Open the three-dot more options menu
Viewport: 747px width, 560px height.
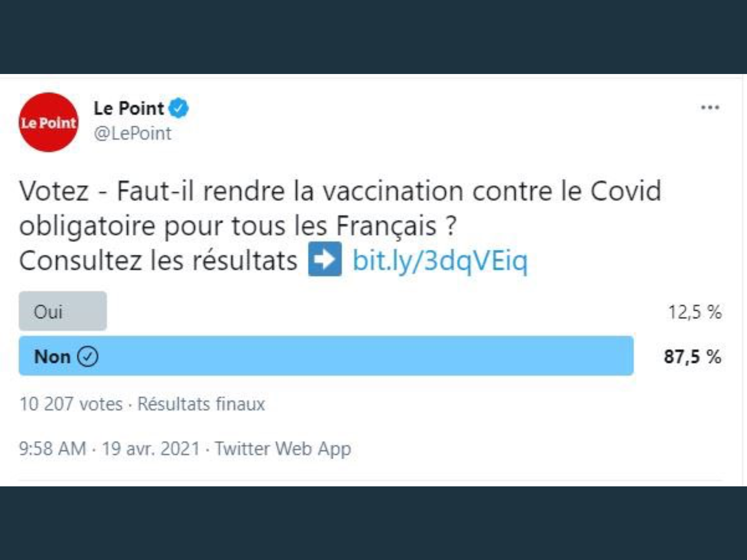710,108
